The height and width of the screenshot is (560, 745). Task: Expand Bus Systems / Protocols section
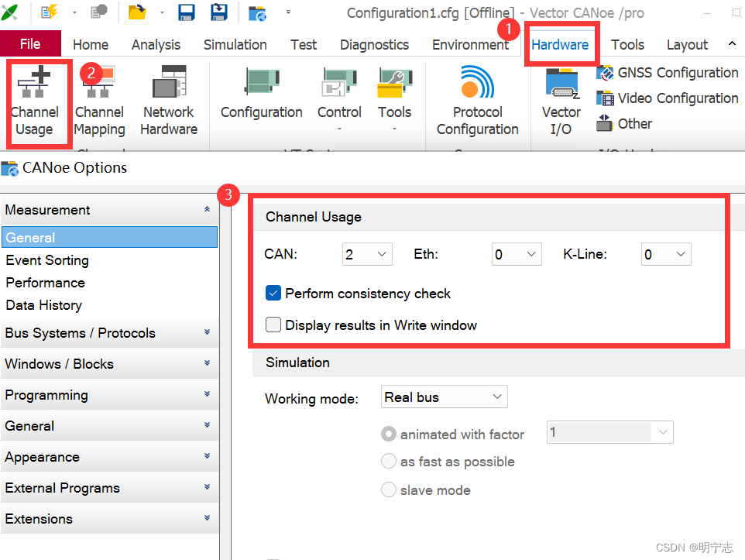click(x=207, y=332)
